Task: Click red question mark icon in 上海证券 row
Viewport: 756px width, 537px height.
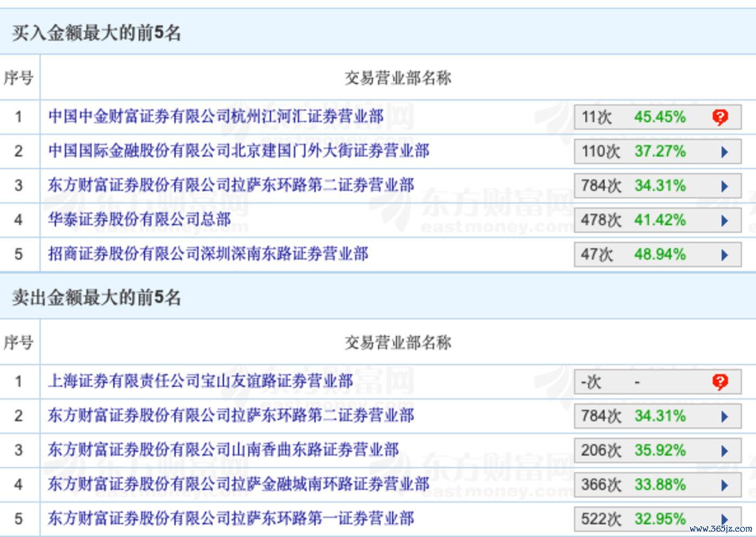Action: 720,382
